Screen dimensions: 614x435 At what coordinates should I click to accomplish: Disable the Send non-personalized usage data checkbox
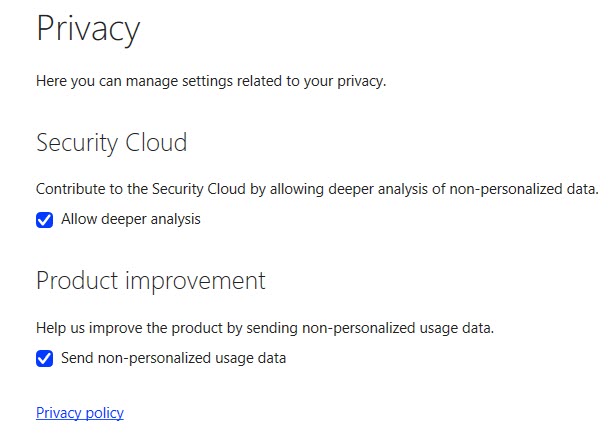click(44, 359)
